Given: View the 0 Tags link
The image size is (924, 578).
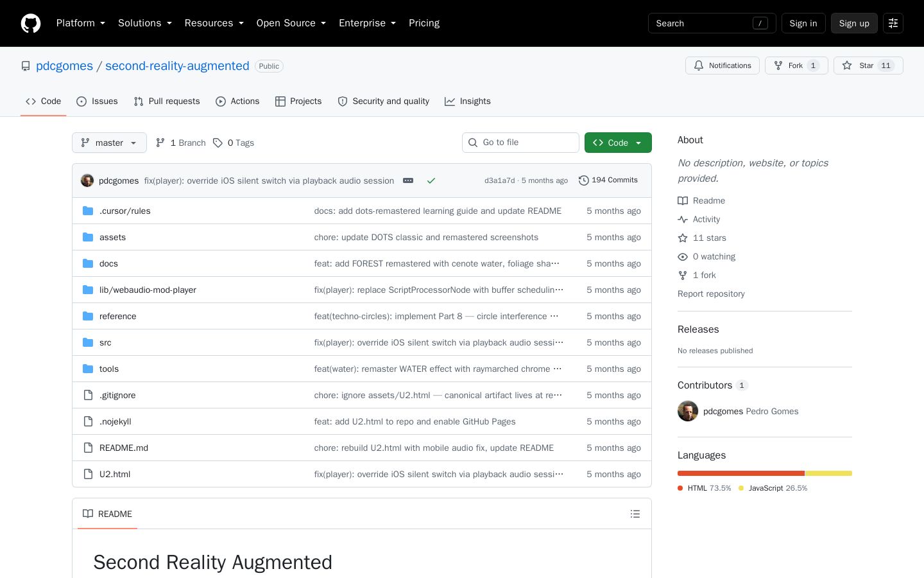Looking at the screenshot, I should pos(234,143).
